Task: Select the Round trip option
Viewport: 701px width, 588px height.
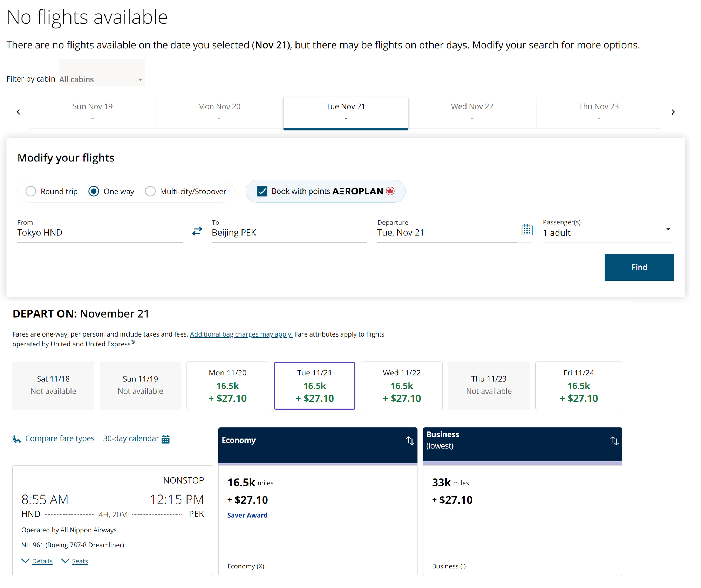Action: pyautogui.click(x=31, y=191)
